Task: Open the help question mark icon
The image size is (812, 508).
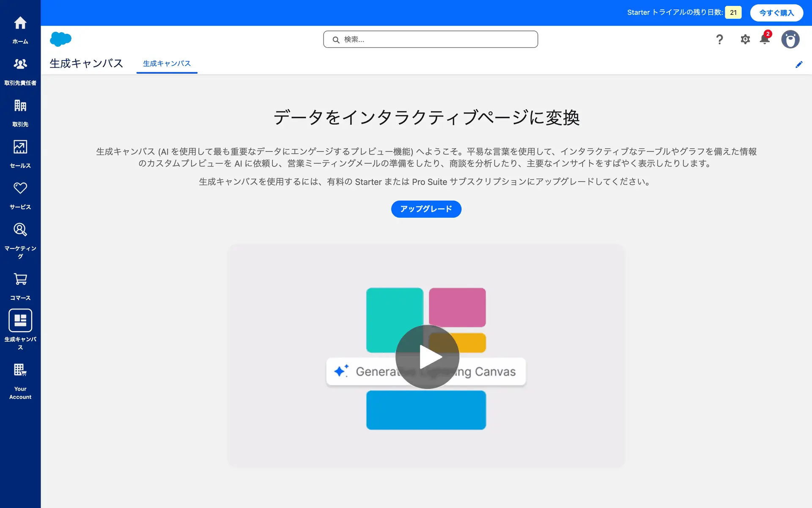Action: pos(719,39)
